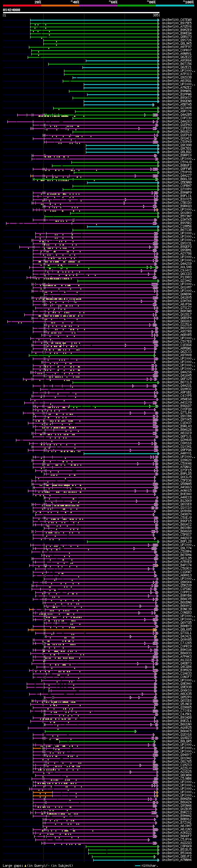
Task: Select the UniRef100_B9GEN8 label
Action: (177, 101)
